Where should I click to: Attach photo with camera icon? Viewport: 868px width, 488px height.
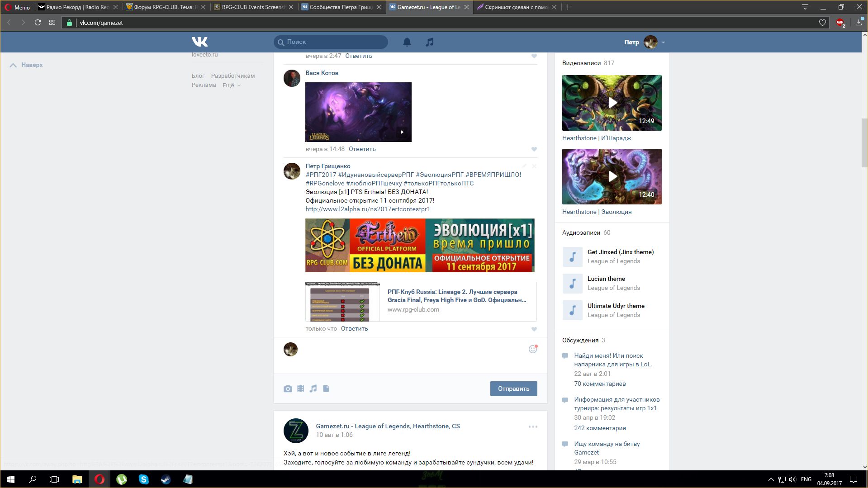pyautogui.click(x=288, y=389)
